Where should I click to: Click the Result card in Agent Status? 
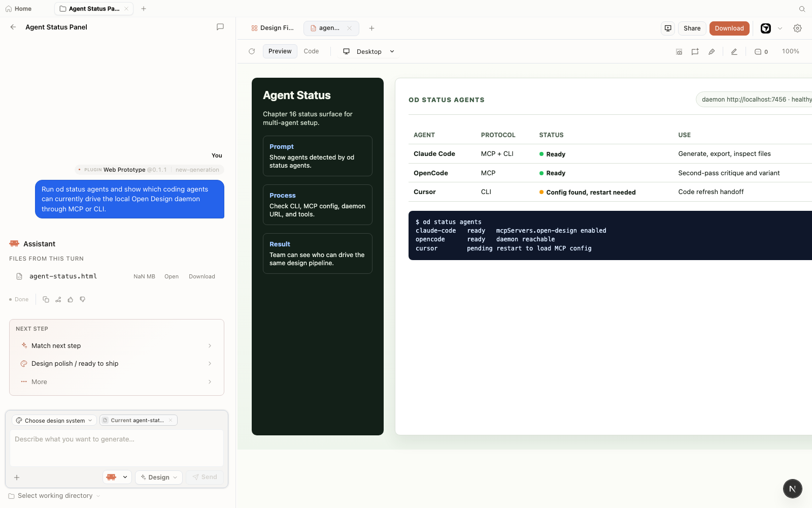point(318,253)
